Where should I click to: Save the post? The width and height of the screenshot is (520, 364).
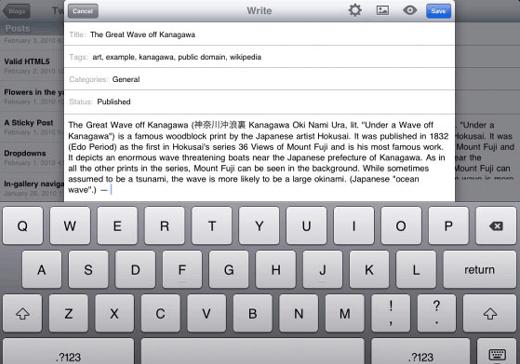coord(438,11)
